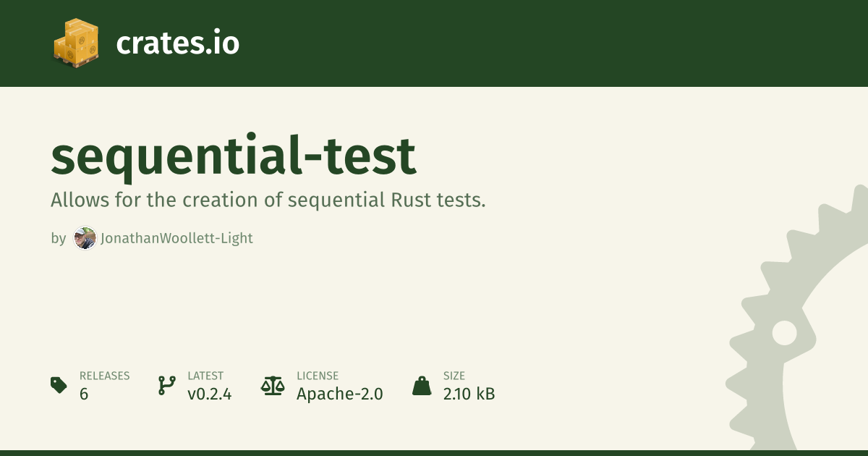This screenshot has height=456, width=868.
Task: Click the word "by" before the author
Action: click(x=58, y=238)
